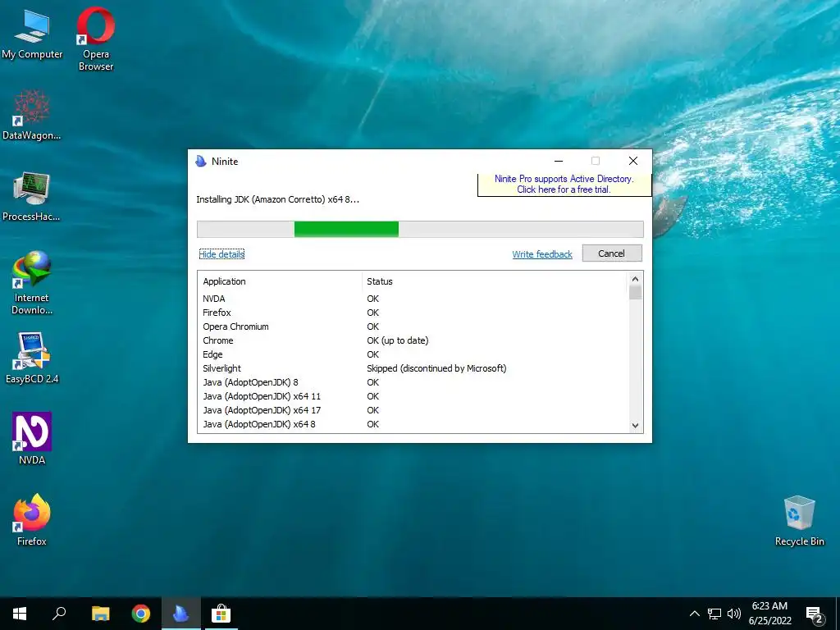The image size is (840, 630).
Task: Select the Opera Chromium row
Action: point(413,326)
